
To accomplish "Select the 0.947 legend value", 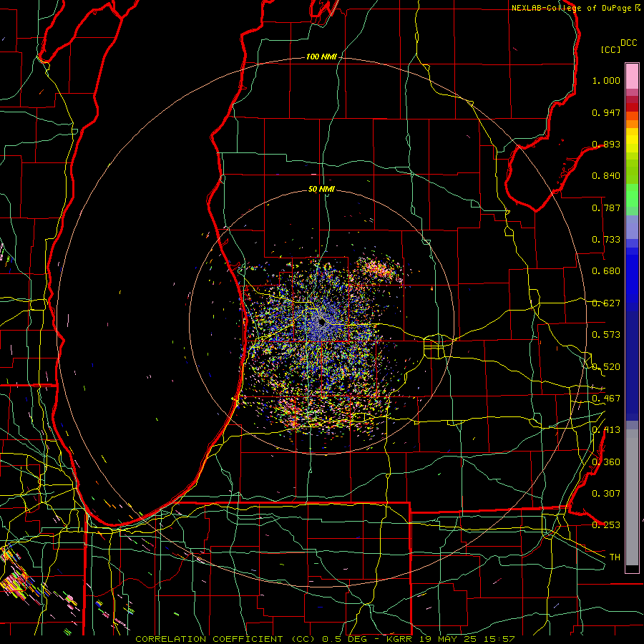I will pos(606,112).
